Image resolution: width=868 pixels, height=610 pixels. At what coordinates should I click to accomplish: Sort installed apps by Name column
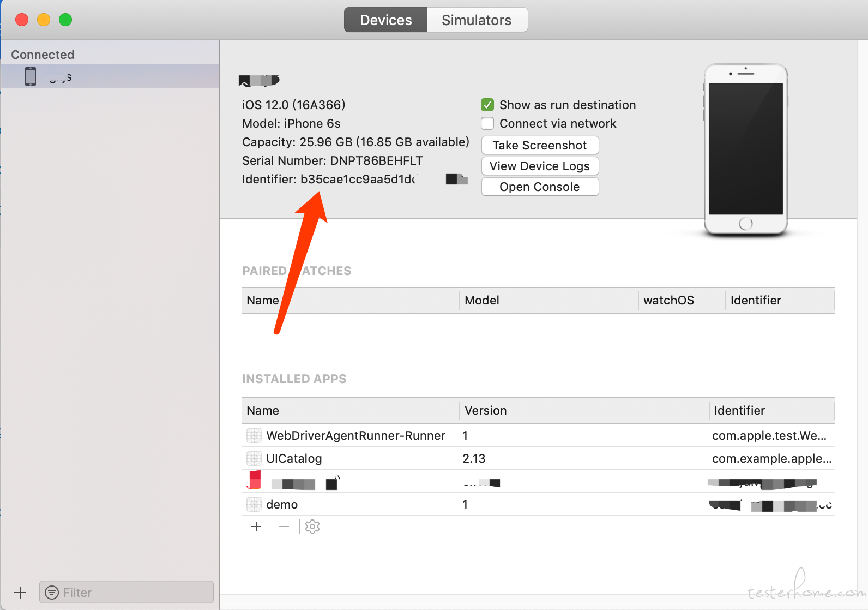click(x=351, y=410)
